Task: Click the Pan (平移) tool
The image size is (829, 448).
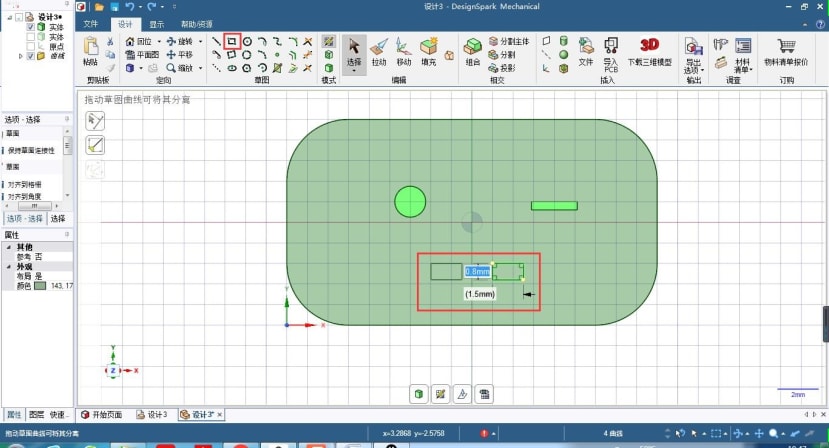Action: [x=180, y=54]
